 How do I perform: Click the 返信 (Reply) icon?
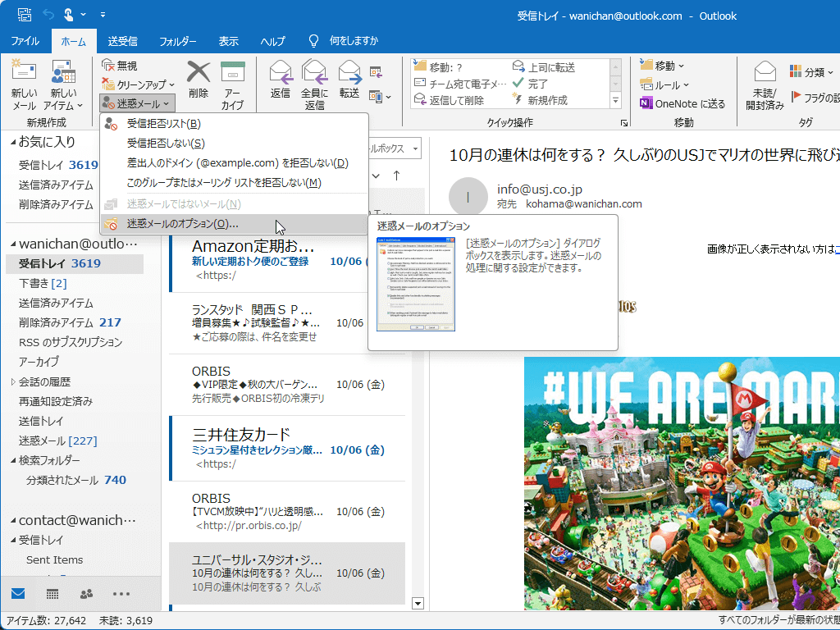coord(281,72)
